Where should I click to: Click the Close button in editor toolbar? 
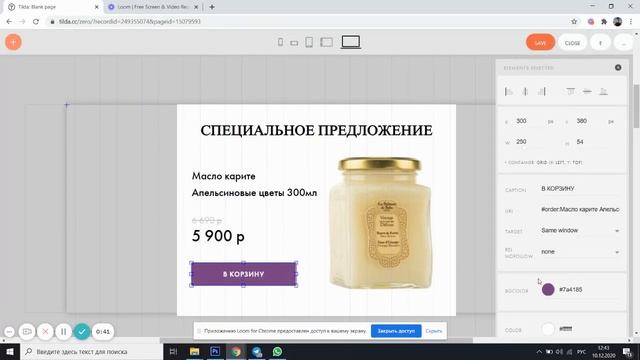tap(572, 42)
